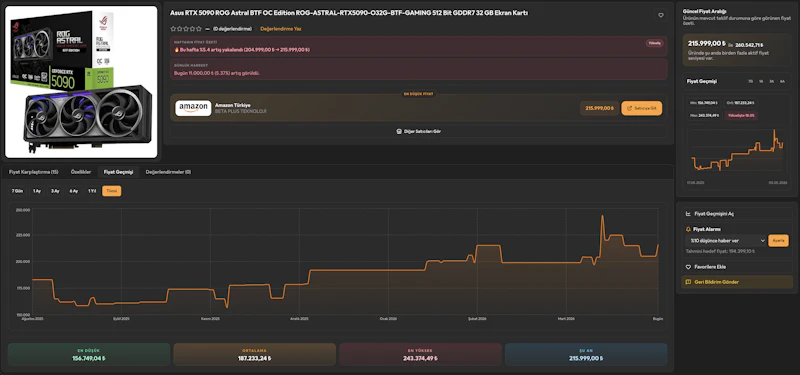
Task: Click the Tahmini hedef fiyat text
Action: pyautogui.click(x=720, y=252)
